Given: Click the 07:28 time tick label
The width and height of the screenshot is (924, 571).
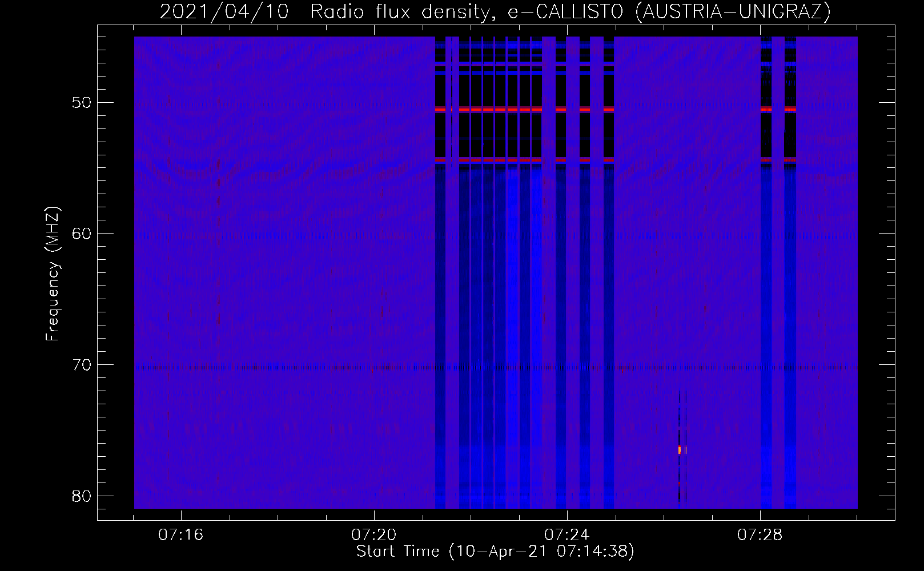Looking at the screenshot, I should pyautogui.click(x=760, y=534).
